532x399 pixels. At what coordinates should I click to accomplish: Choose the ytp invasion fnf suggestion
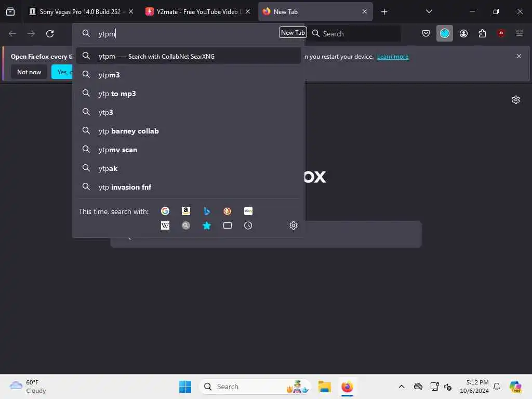[188, 187]
